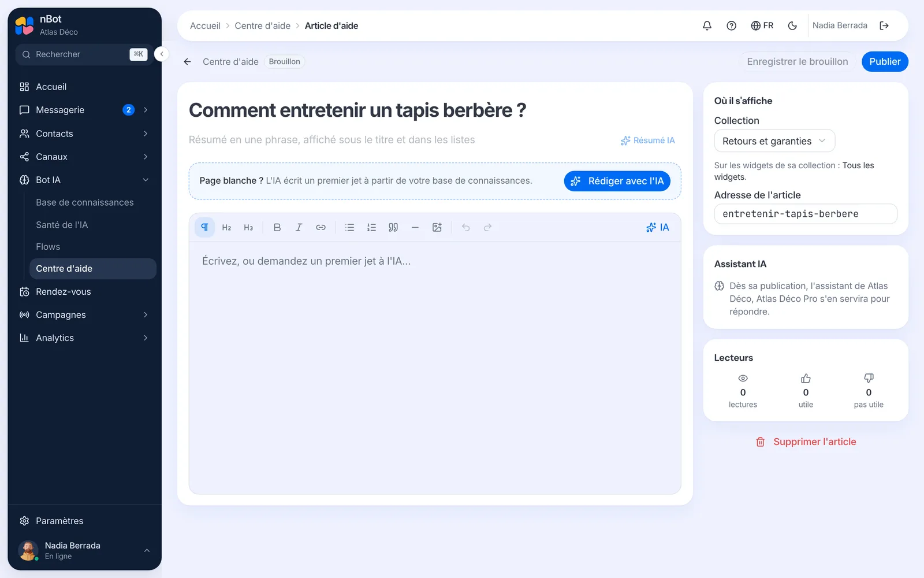Click the Tous les widgets text
Image resolution: width=924 pixels, height=578 pixels.
click(x=794, y=171)
